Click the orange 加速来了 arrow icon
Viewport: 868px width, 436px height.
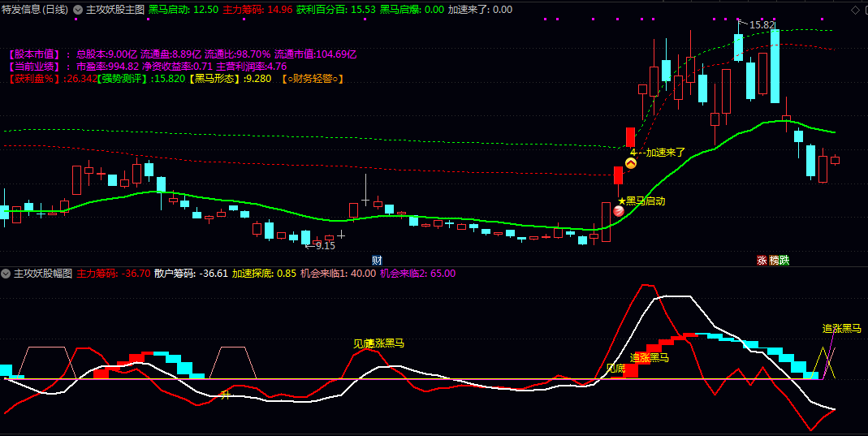click(631, 163)
